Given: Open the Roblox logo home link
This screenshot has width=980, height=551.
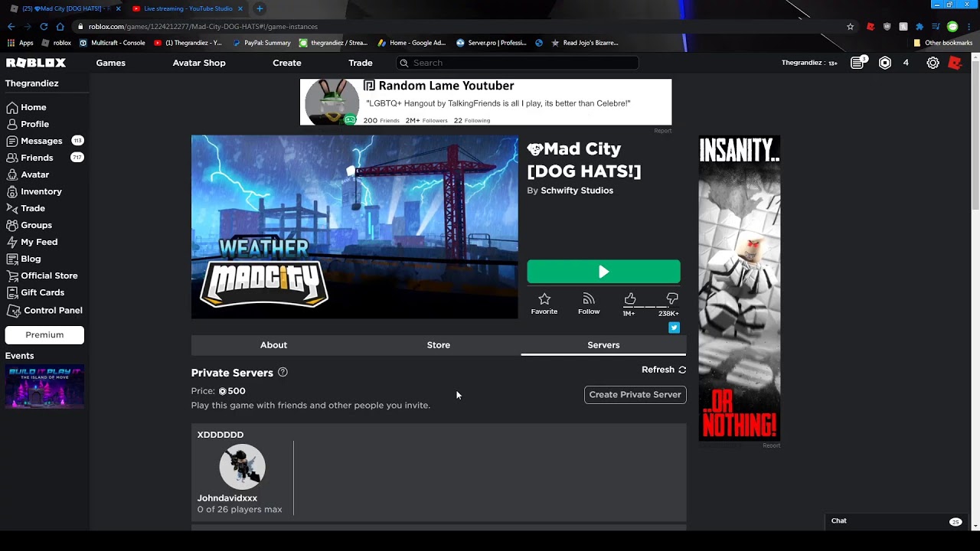Looking at the screenshot, I should [x=36, y=63].
